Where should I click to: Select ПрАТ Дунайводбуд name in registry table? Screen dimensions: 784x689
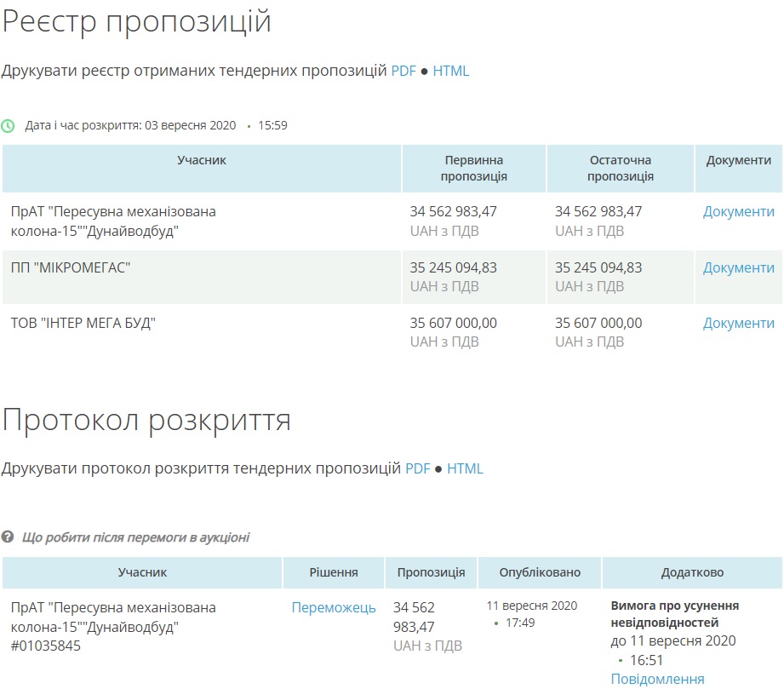pyautogui.click(x=113, y=221)
